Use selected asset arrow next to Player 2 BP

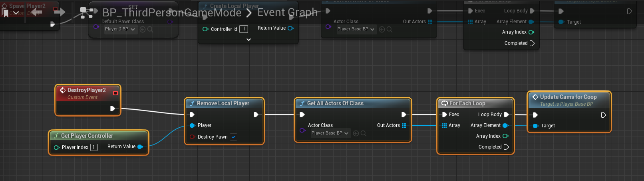click(x=143, y=29)
